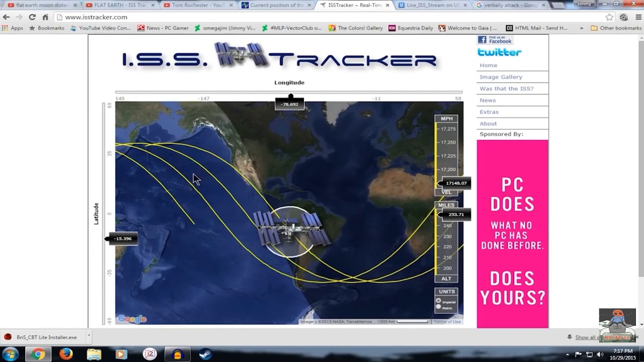Open The Colors! Gallery bookmark
Image resolution: width=644 pixels, height=362 pixels.
tap(356, 28)
